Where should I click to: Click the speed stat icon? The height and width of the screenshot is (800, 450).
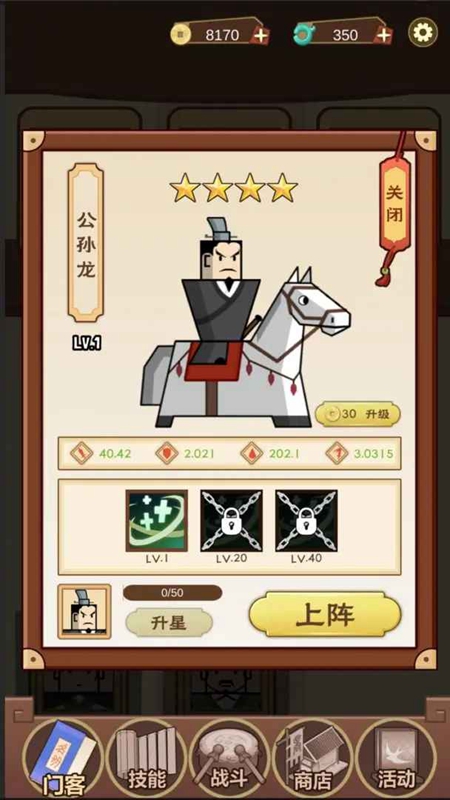337,453
